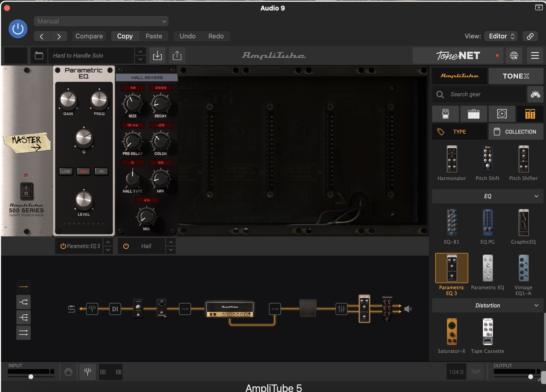Step preset down with the down chevron
Image resolution: width=546 pixels, height=392 pixels.
pos(140,59)
